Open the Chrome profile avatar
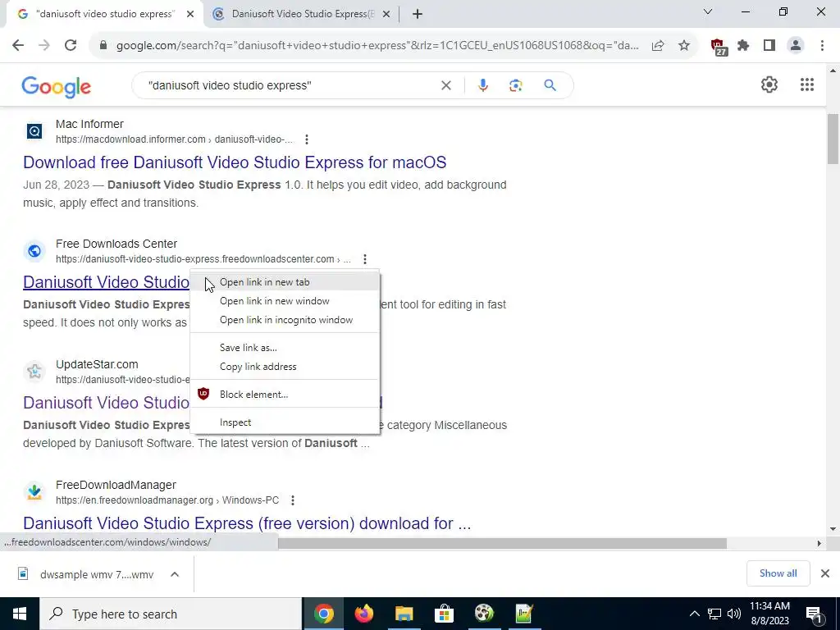The width and height of the screenshot is (840, 630). (796, 46)
